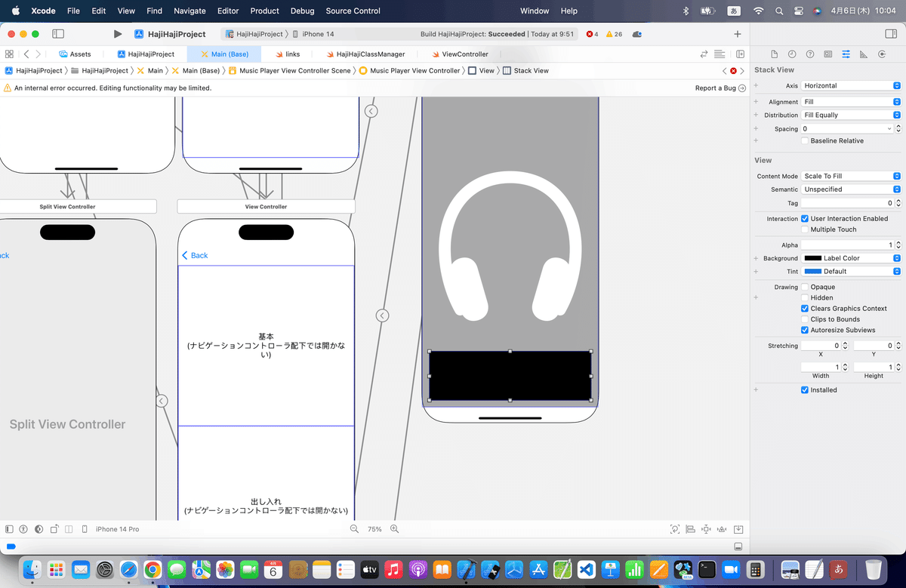Open the Add New Constraints menu
The height and width of the screenshot is (588, 906).
(706, 529)
